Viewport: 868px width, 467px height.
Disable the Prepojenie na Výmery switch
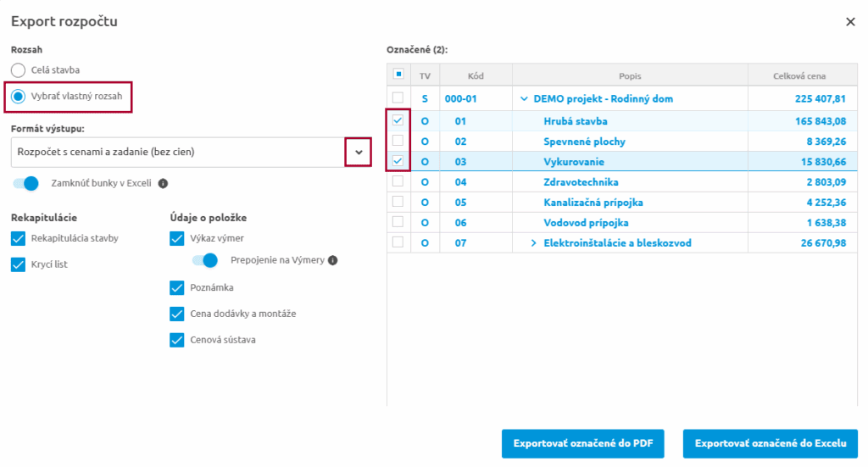(x=206, y=260)
